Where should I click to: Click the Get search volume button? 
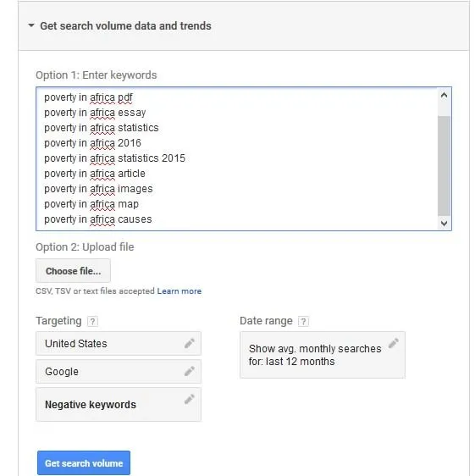click(84, 463)
